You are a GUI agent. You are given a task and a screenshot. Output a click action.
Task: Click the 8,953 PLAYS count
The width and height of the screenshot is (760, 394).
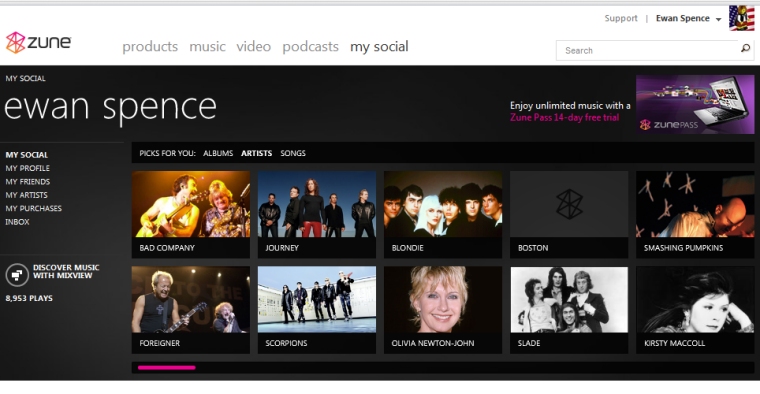click(x=29, y=298)
